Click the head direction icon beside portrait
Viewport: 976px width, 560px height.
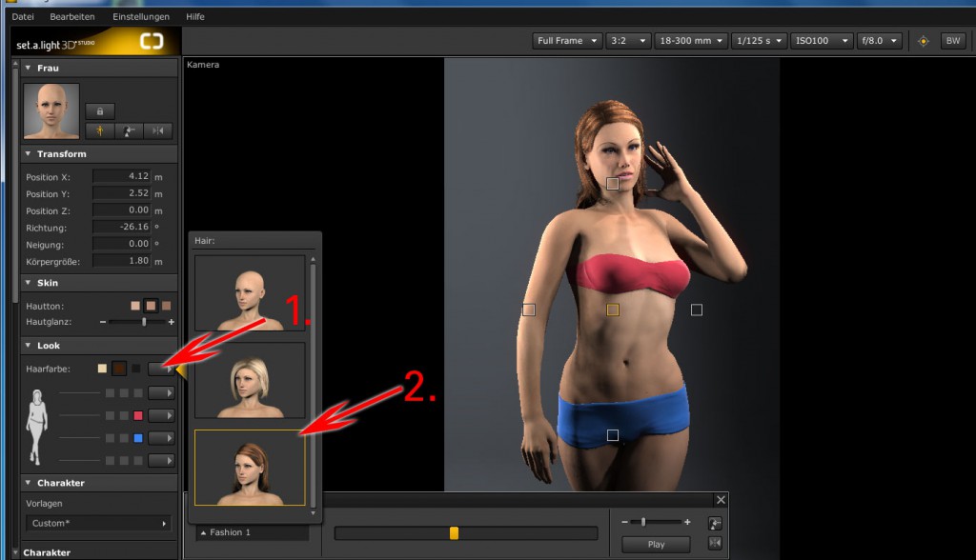tap(129, 130)
